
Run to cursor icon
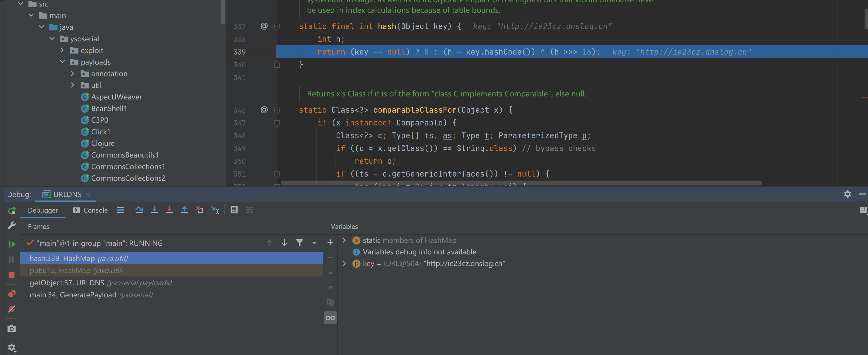click(215, 210)
